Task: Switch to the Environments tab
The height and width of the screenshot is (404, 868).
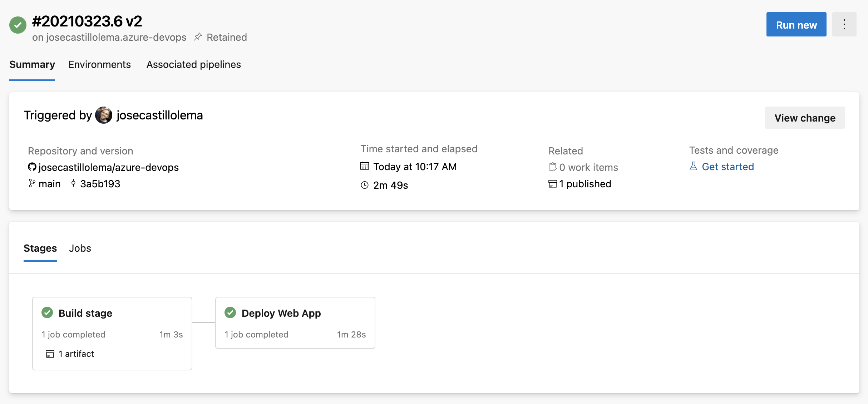Action: click(99, 64)
